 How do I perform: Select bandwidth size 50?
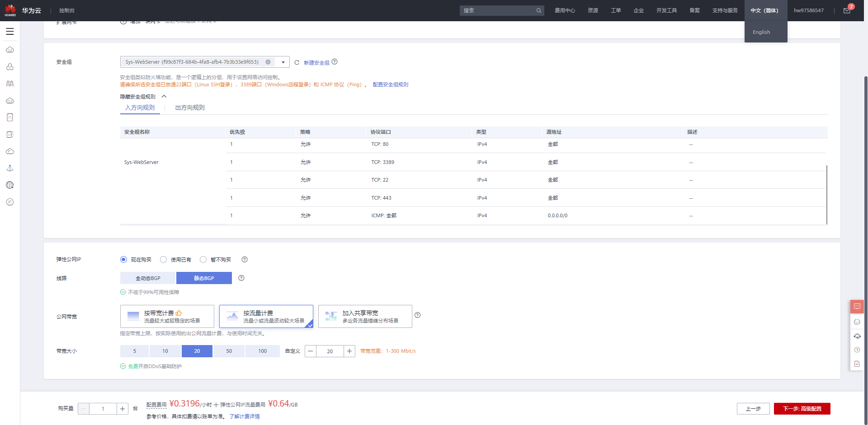[229, 351]
